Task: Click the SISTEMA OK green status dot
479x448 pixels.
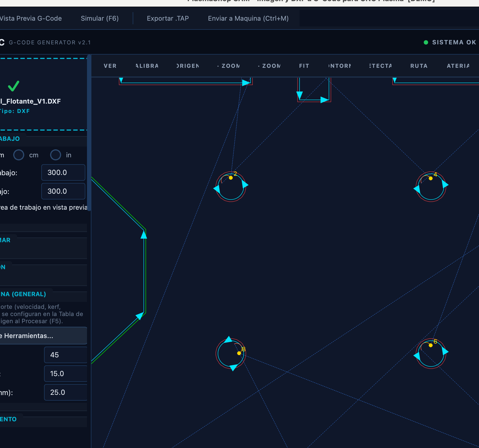Action: pos(426,42)
